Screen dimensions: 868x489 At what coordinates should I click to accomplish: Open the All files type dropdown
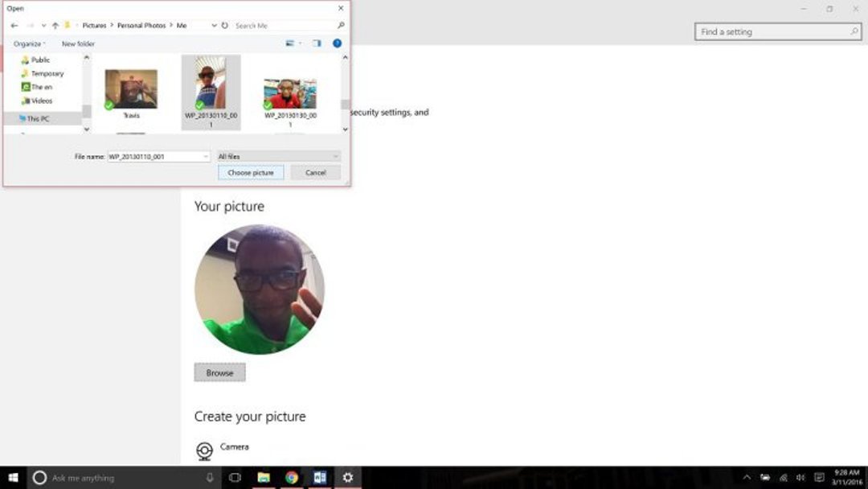tap(278, 157)
